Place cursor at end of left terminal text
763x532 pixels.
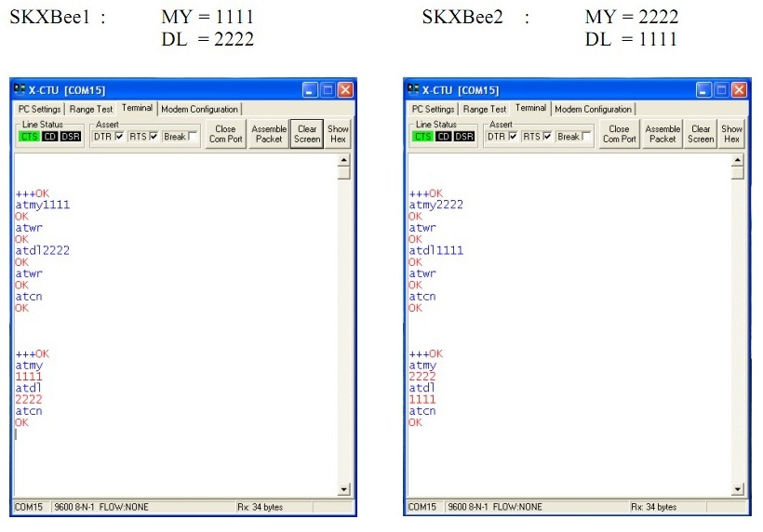point(16,434)
